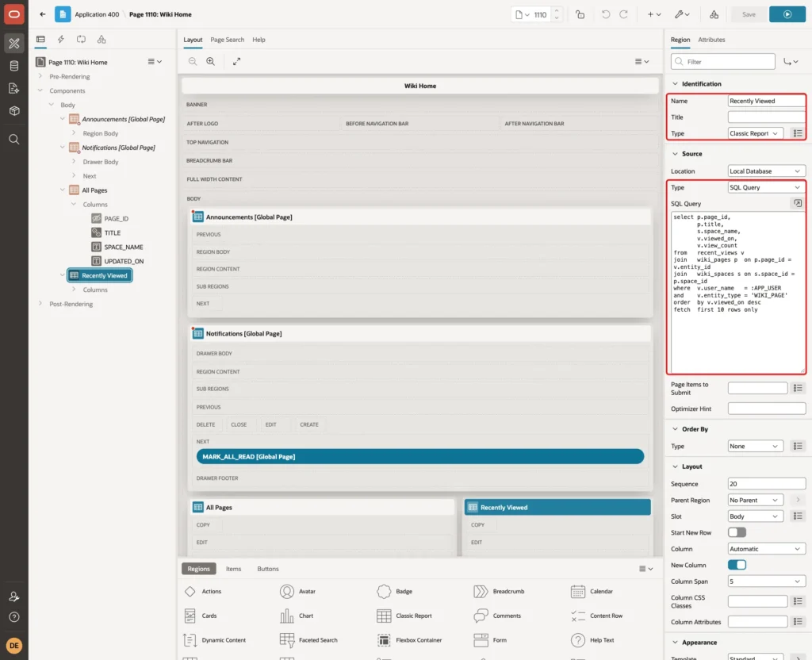The image size is (812, 660).
Task: Select the Recently Viewed region in layout
Action: tap(557, 507)
